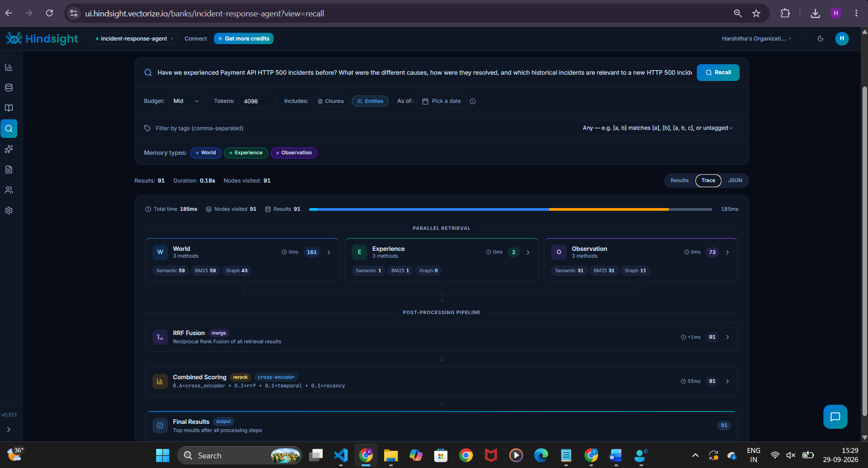The height and width of the screenshot is (468, 868).
Task: Open the chat support bubble icon
Action: [835, 417]
